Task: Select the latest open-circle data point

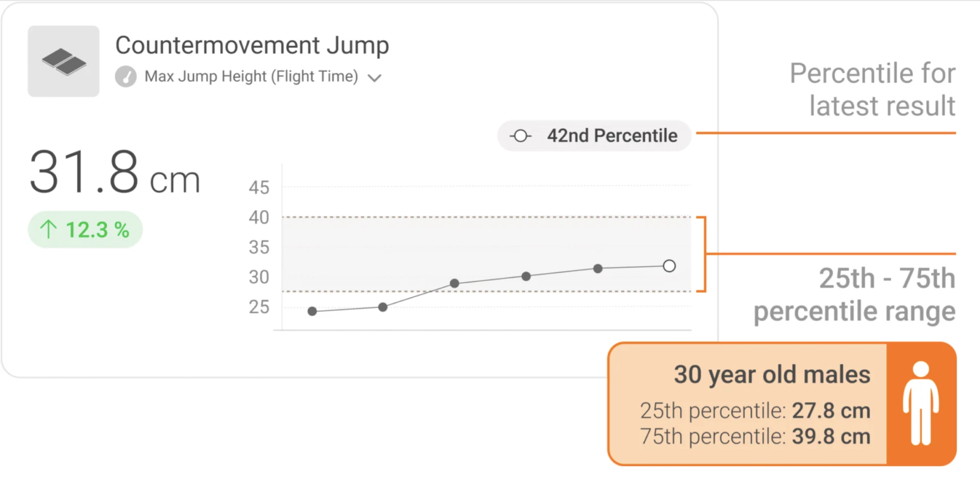Action: click(669, 266)
